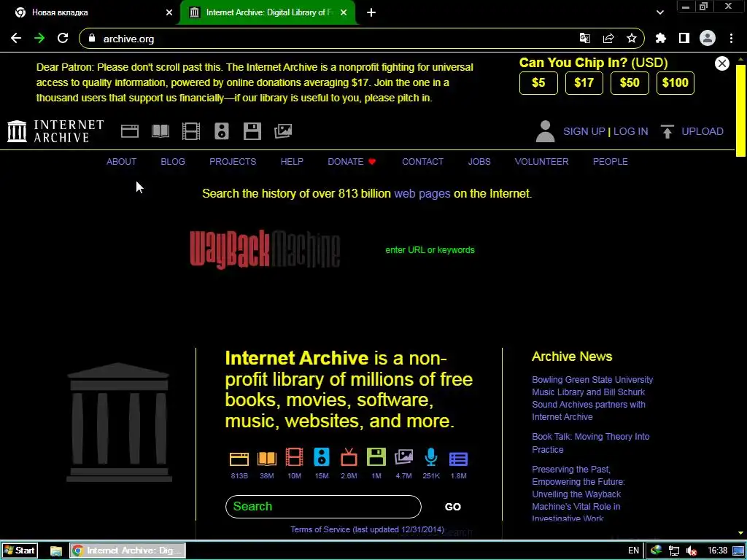Click the translate page icon
The height and width of the screenshot is (560, 747).
[585, 38]
